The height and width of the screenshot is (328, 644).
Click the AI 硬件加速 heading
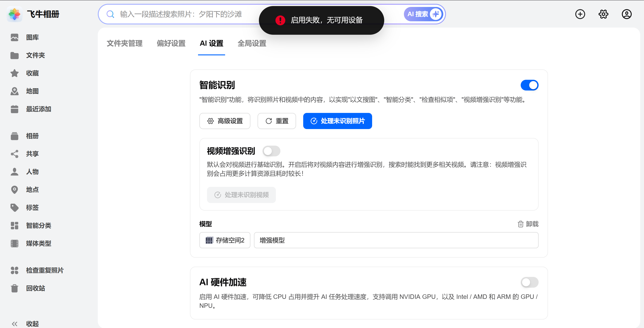pos(223,283)
